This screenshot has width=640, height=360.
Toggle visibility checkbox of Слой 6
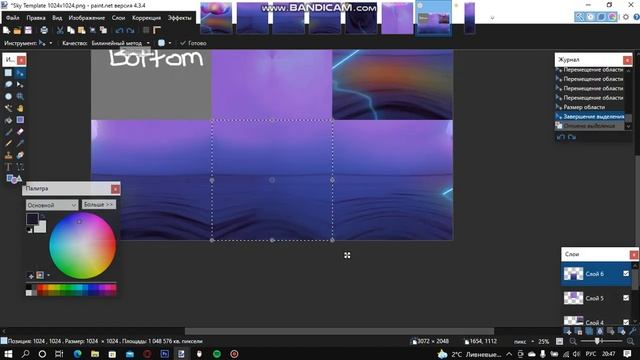[x=626, y=273]
